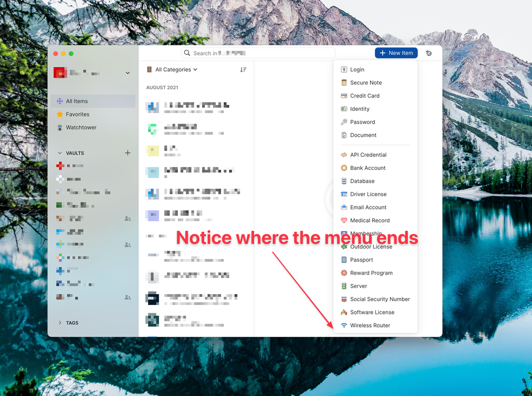Choose API Credential from the menu
Image resolution: width=532 pixels, height=396 pixels.
[x=368, y=155]
